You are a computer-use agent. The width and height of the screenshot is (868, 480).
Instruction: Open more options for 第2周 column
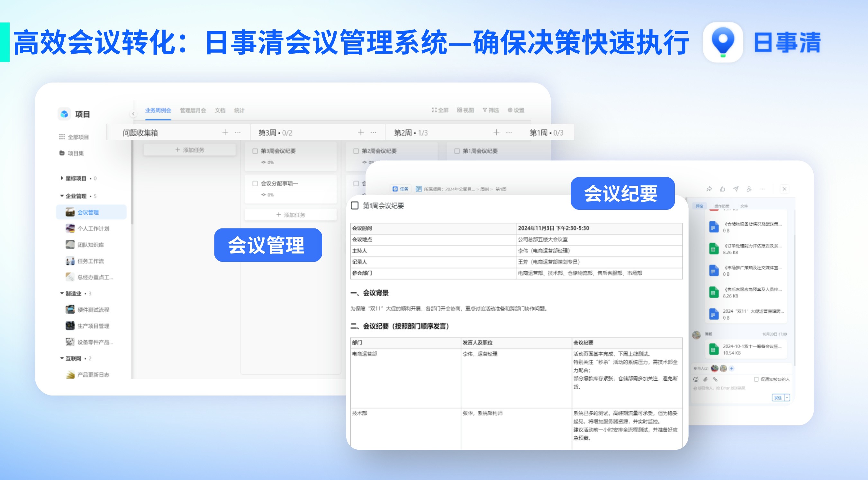pyautogui.click(x=509, y=132)
